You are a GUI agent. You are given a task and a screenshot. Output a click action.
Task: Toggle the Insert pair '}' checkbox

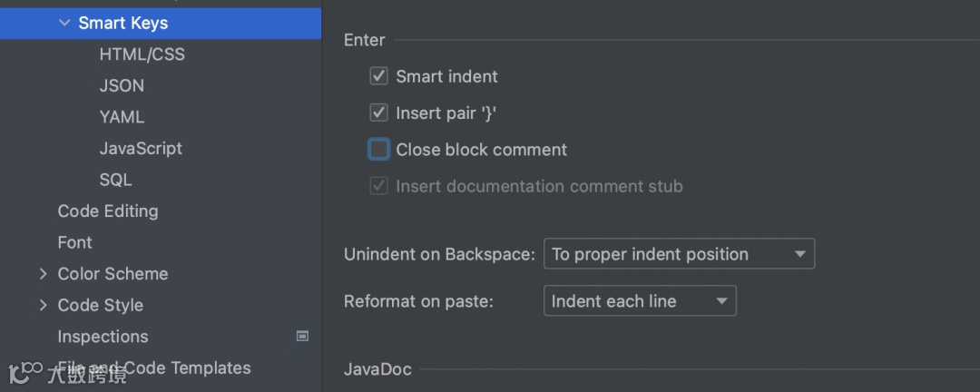pos(379,113)
